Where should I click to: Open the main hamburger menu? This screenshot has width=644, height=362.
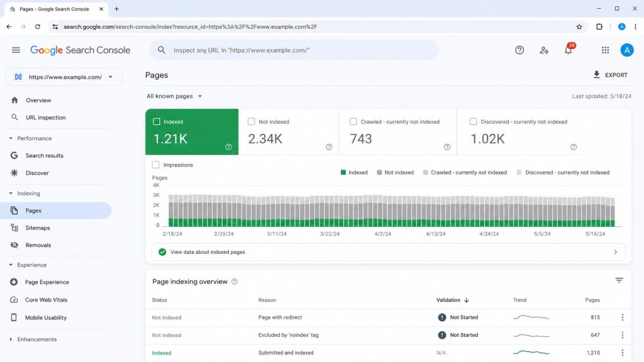pos(16,50)
